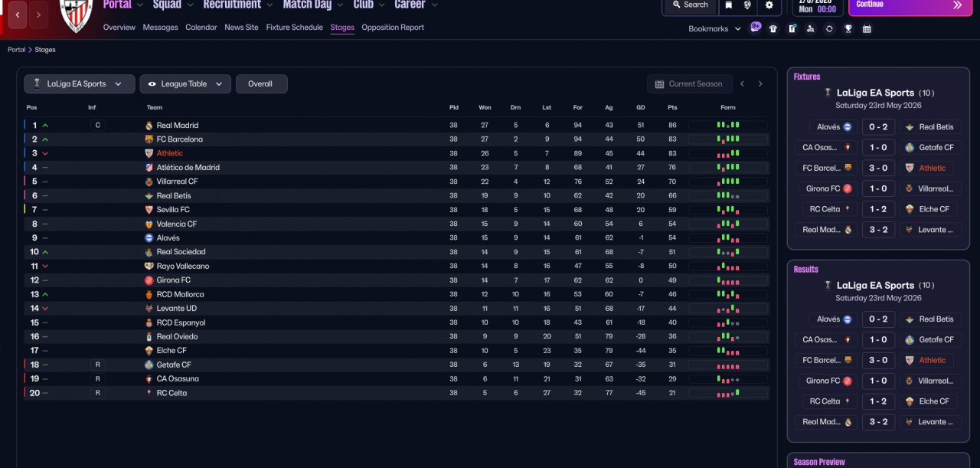Open the report shortcut with exclamation mark
This screenshot has width=980, height=468.
tap(792, 29)
